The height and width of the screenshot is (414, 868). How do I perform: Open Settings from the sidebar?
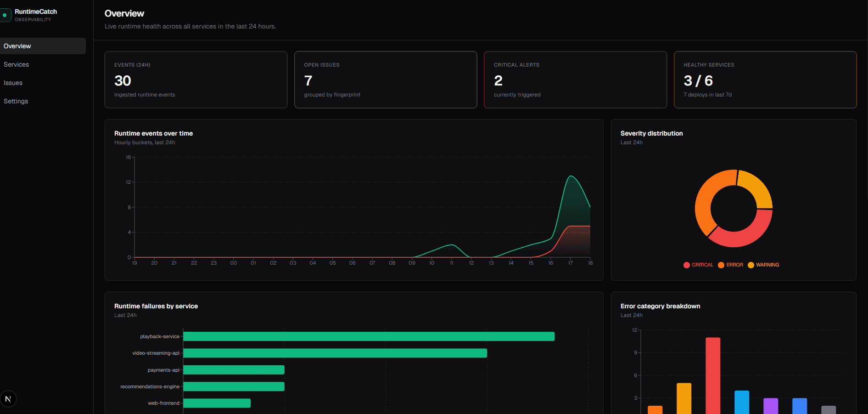[x=43, y=101]
